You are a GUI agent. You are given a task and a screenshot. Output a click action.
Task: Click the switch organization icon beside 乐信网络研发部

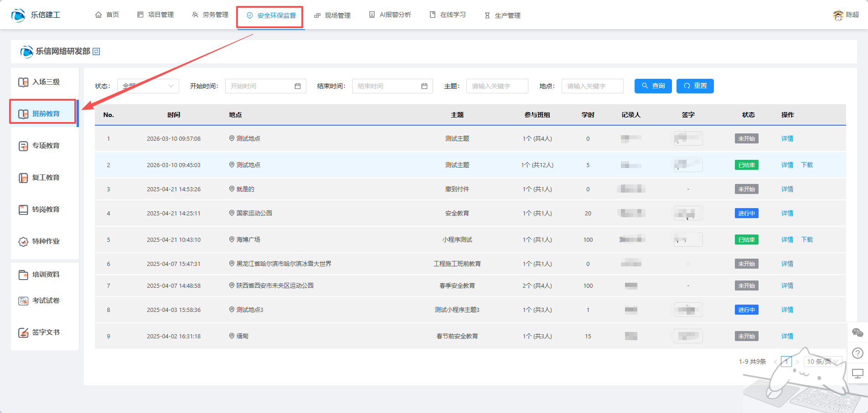(96, 51)
